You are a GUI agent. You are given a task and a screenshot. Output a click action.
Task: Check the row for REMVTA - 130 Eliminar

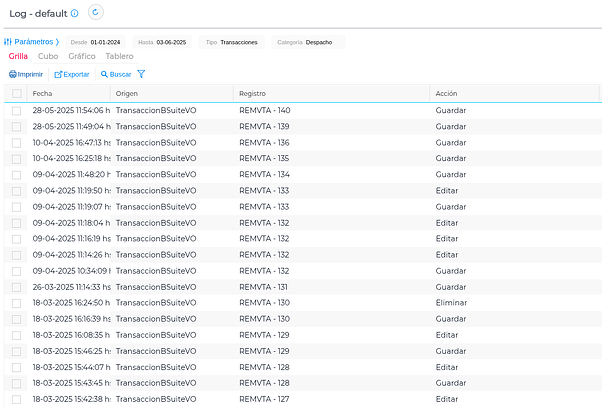(17, 302)
